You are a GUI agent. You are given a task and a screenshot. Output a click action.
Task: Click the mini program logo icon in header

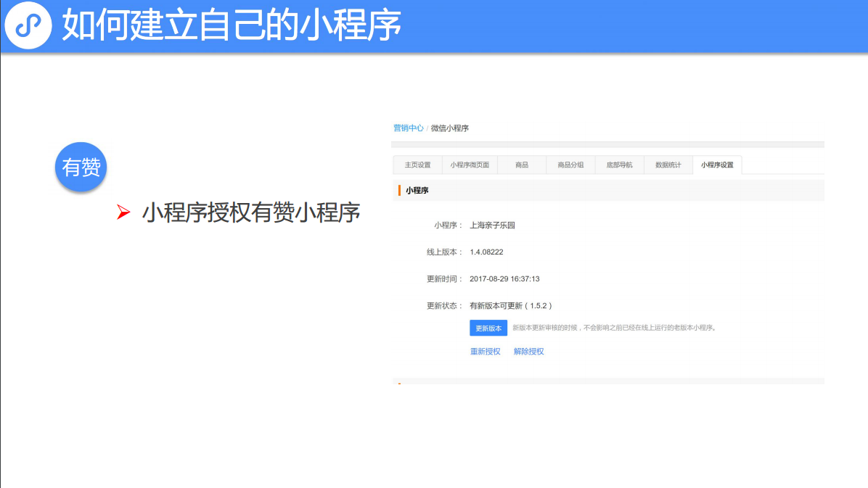click(x=28, y=25)
